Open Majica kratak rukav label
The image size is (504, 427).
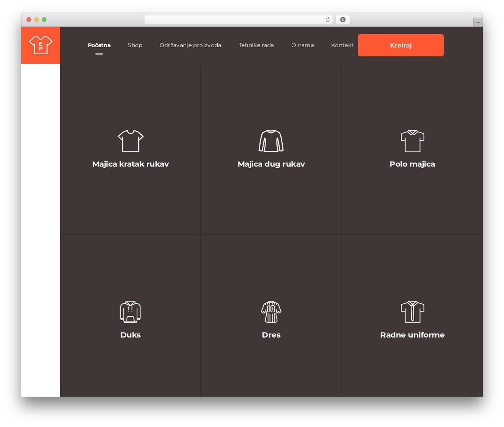130,164
